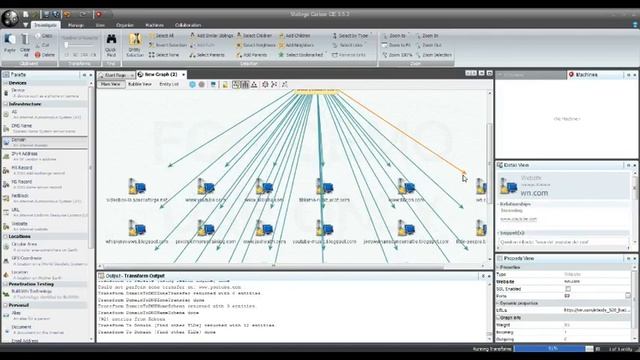This screenshot has width=640, height=360.
Task: Click Select Parents in the ribbon
Action: [x=207, y=55]
